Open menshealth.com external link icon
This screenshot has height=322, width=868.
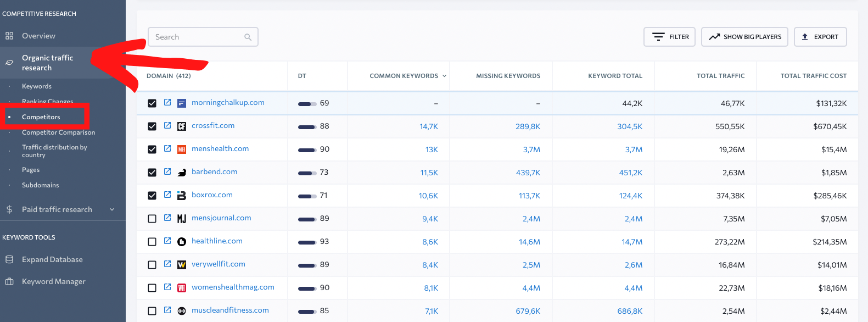point(167,149)
